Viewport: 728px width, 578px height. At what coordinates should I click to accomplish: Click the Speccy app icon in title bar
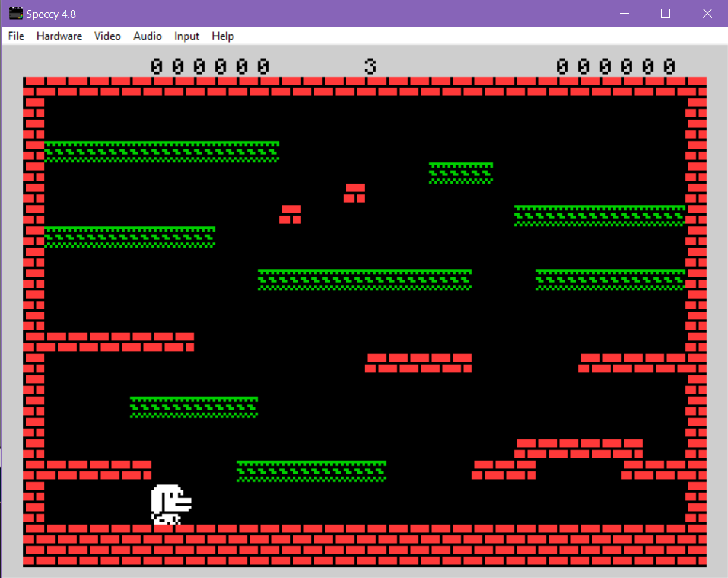click(x=15, y=14)
